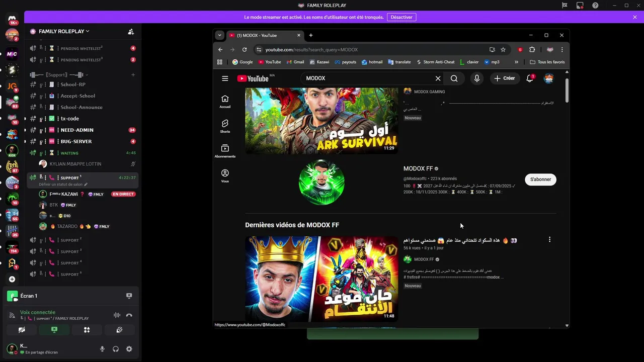Open Ark Survival video thumbnail
The image size is (644, 362).
(321, 121)
